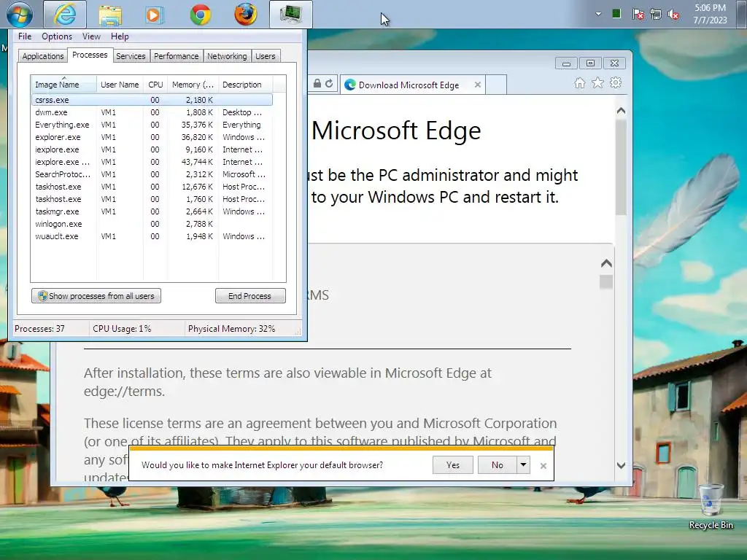Screen dimensions: 747x560
Task: Open a new IE tab
Action: [x=496, y=85]
